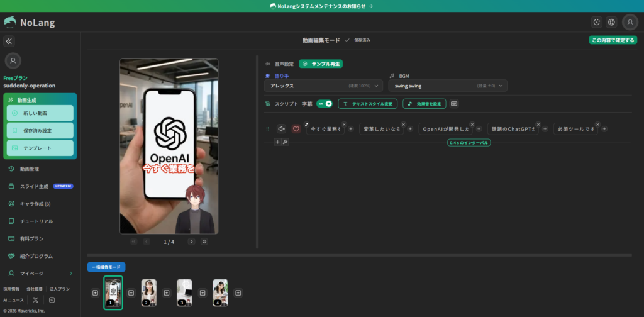Viewport: 644px width, 317px height.
Task: Click the script row drag handle
Action: [x=268, y=129]
